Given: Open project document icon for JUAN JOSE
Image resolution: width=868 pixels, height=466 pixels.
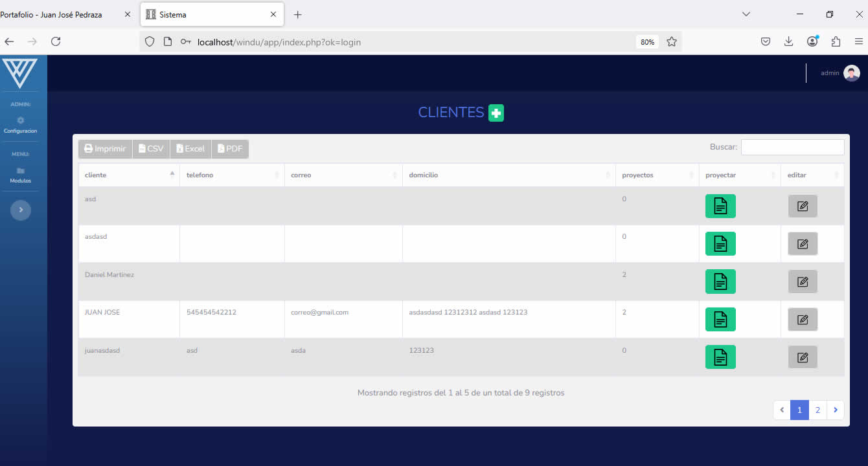Looking at the screenshot, I should (720, 319).
